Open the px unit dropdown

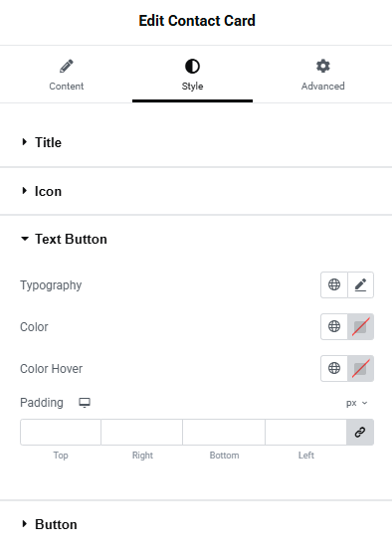tap(357, 403)
